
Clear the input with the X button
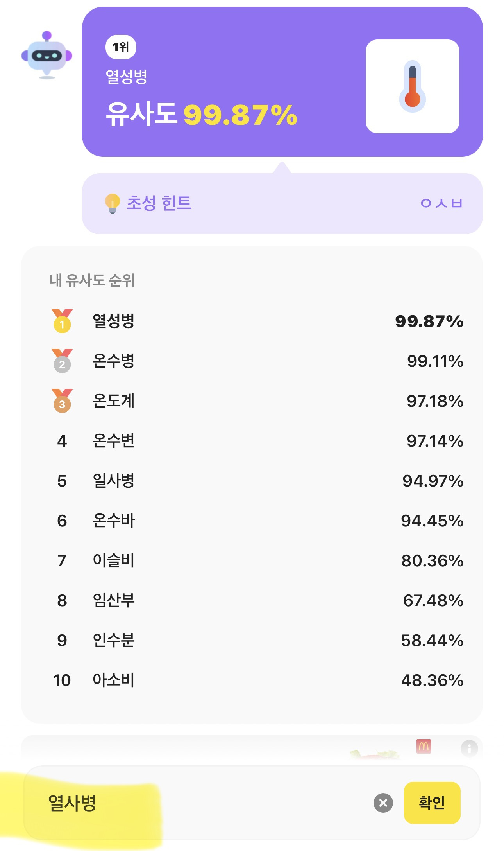383,803
